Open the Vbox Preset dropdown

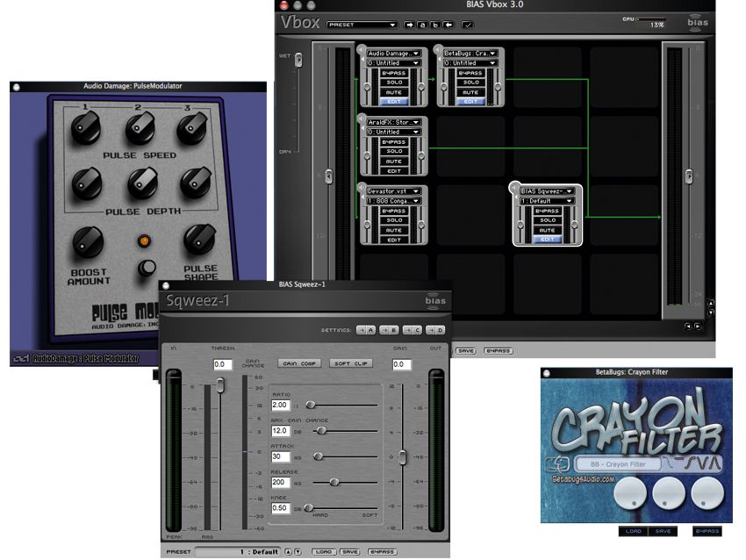point(362,25)
